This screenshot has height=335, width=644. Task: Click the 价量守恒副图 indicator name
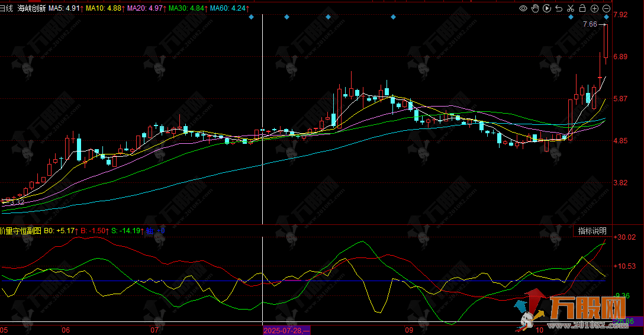pos(21,231)
